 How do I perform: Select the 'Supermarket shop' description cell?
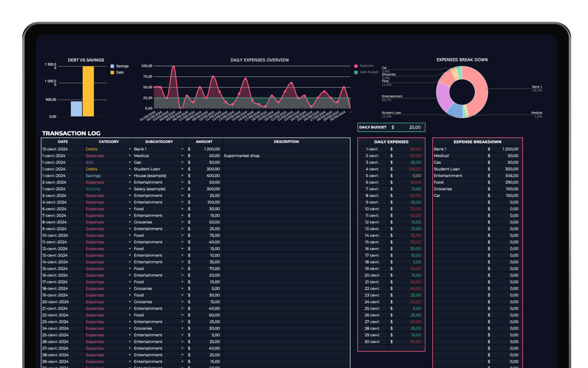click(286, 156)
